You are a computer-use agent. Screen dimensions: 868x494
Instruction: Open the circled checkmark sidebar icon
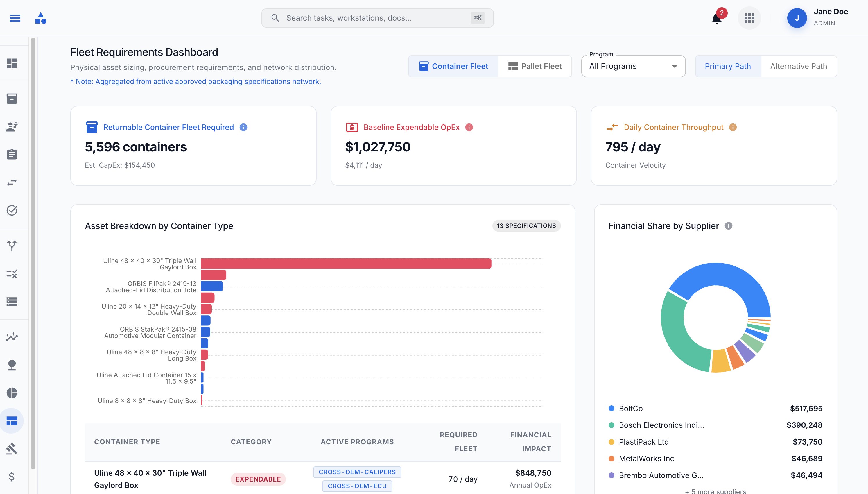coord(12,210)
